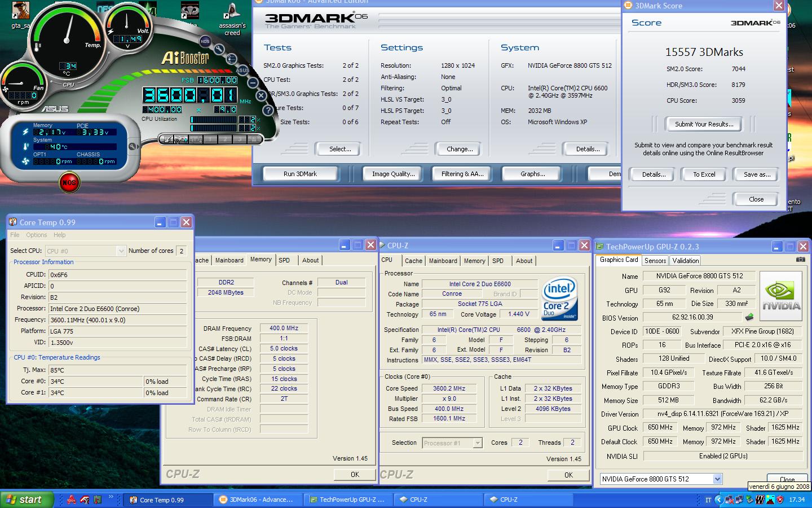The width and height of the screenshot is (812, 508).
Task: Click the 3DMark06 taskbar button
Action: 258,500
